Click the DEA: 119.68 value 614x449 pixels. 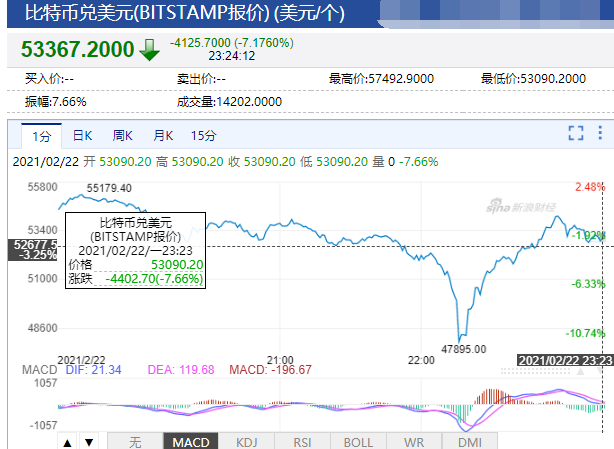181,370
